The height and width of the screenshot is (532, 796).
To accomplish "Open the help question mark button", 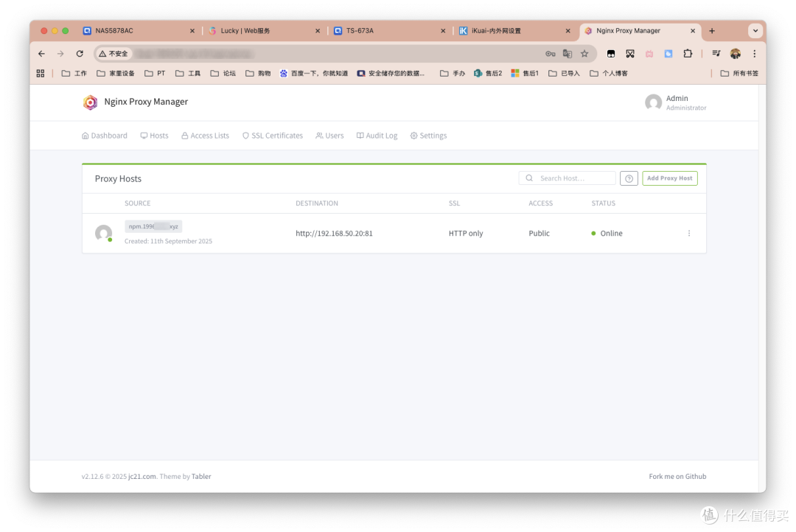I will point(629,179).
